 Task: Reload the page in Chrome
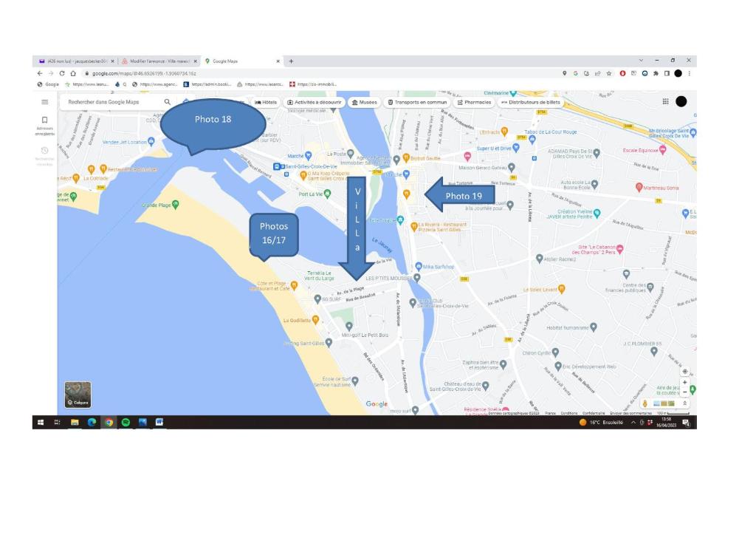pyautogui.click(x=62, y=73)
